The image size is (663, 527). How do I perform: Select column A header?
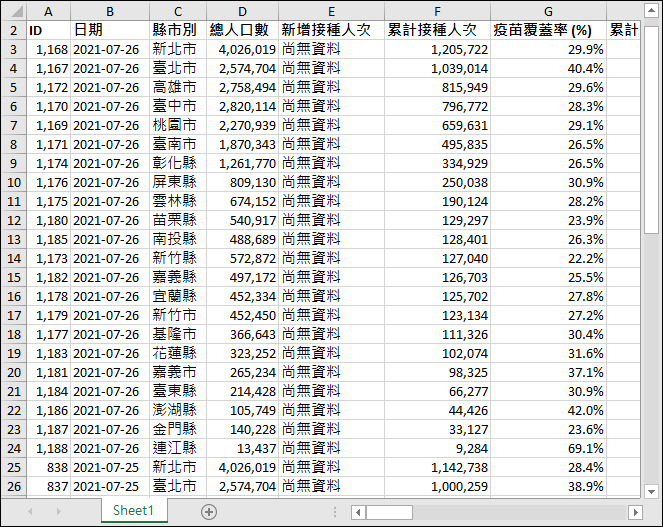click(49, 11)
